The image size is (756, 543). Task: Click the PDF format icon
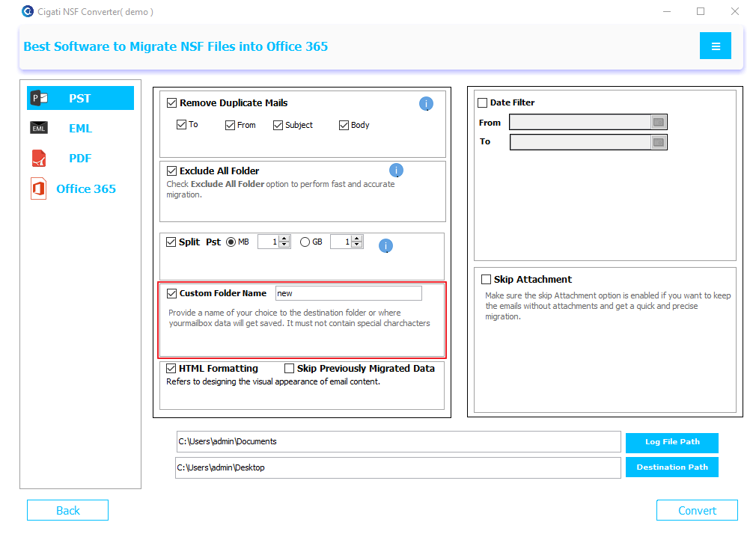point(39,158)
